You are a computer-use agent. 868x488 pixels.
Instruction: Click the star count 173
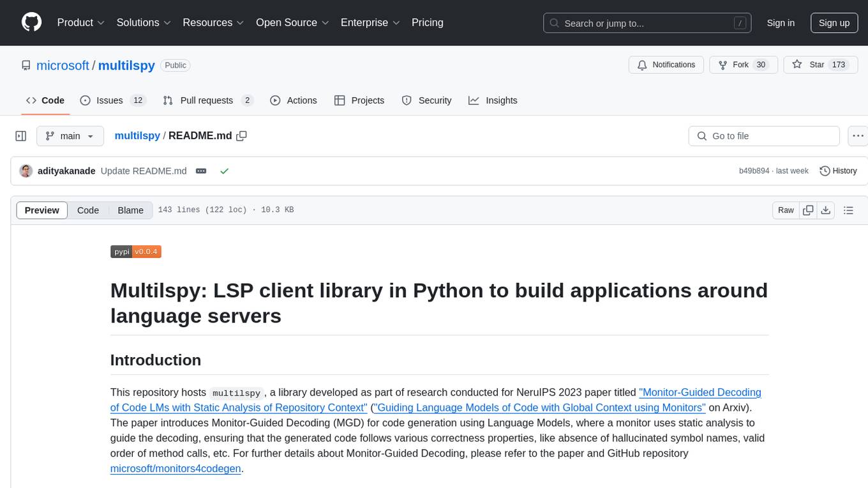click(839, 65)
